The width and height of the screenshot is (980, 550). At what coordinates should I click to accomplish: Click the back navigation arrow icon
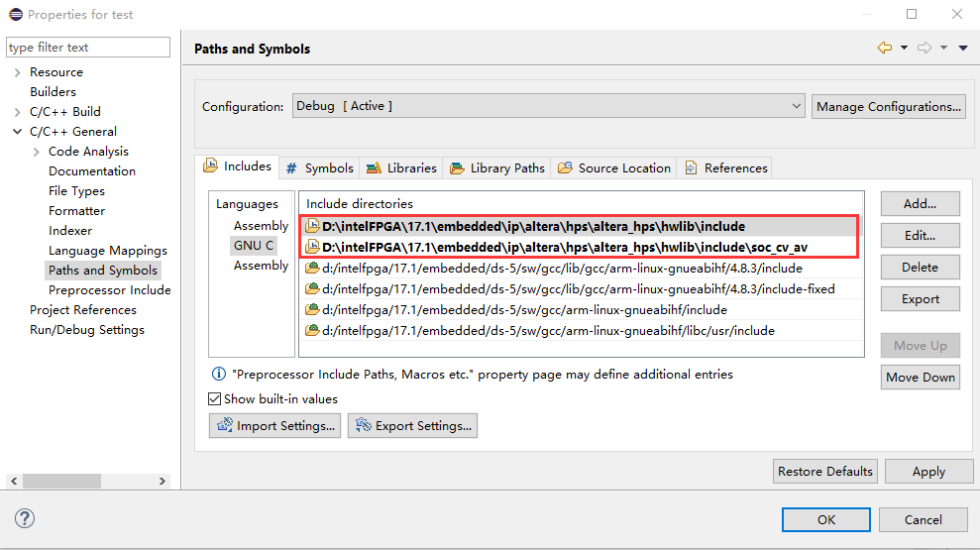coord(885,48)
